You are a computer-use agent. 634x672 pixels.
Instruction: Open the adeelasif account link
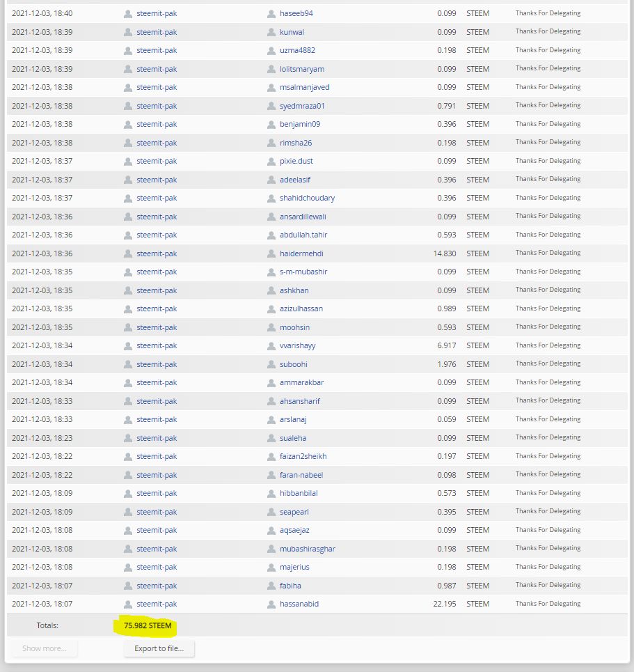294,180
